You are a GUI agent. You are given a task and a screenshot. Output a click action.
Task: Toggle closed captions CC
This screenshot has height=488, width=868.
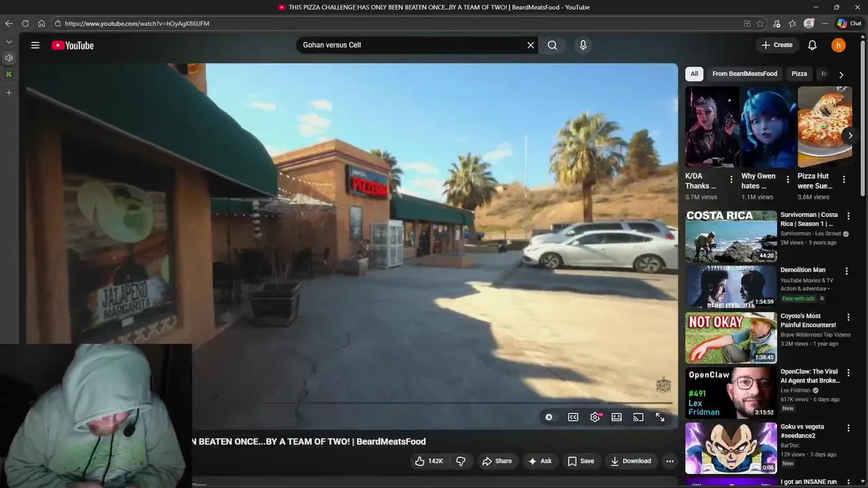tap(573, 418)
